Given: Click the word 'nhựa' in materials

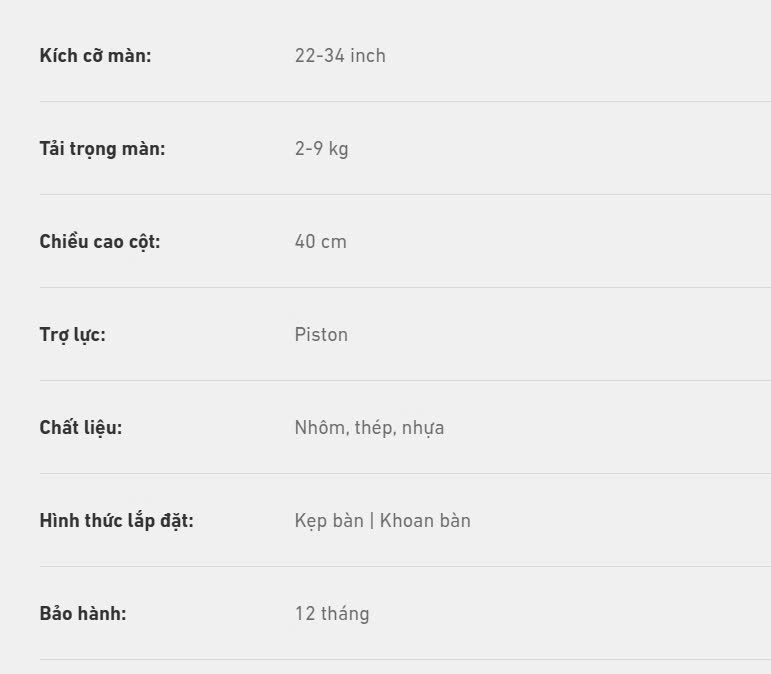Looking at the screenshot, I should coord(423,428).
